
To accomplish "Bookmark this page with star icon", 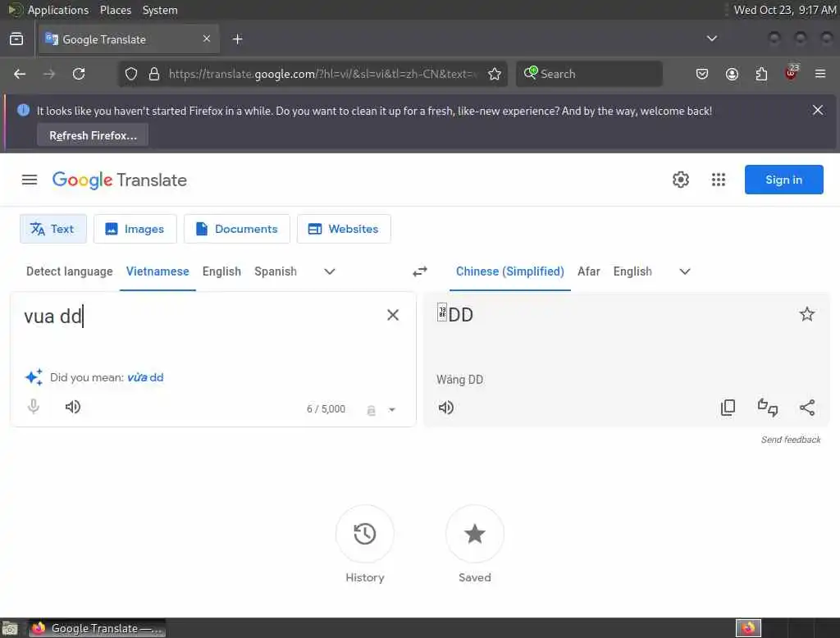I will 495,74.
